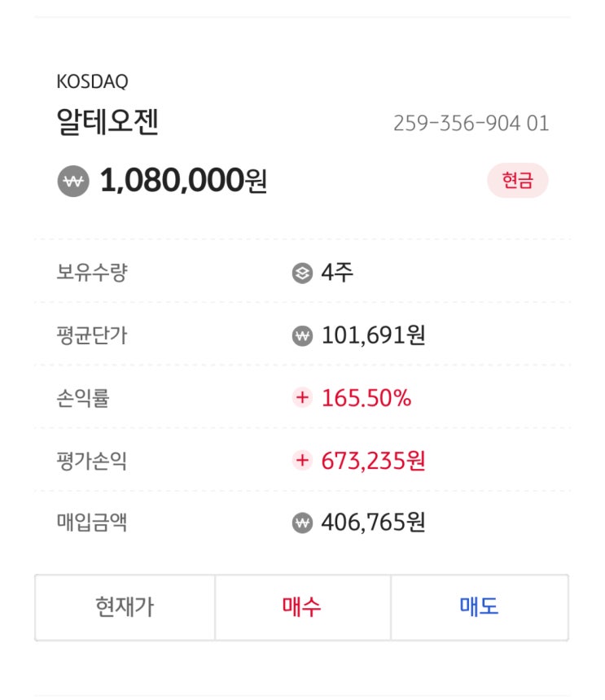The width and height of the screenshot is (605, 700).
Task: Click the won icon beside 101,691원
Action: pyautogui.click(x=302, y=335)
